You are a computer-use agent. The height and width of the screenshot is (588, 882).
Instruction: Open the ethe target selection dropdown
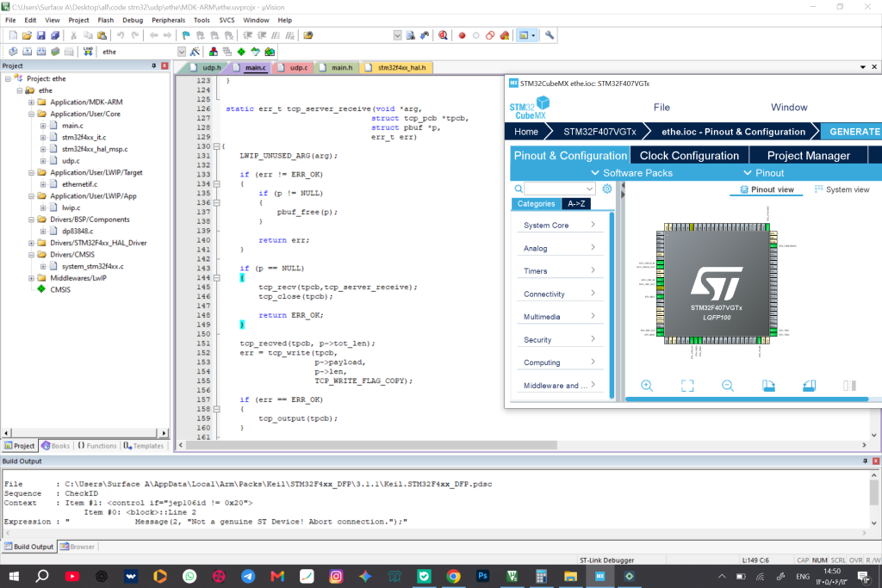(x=182, y=52)
